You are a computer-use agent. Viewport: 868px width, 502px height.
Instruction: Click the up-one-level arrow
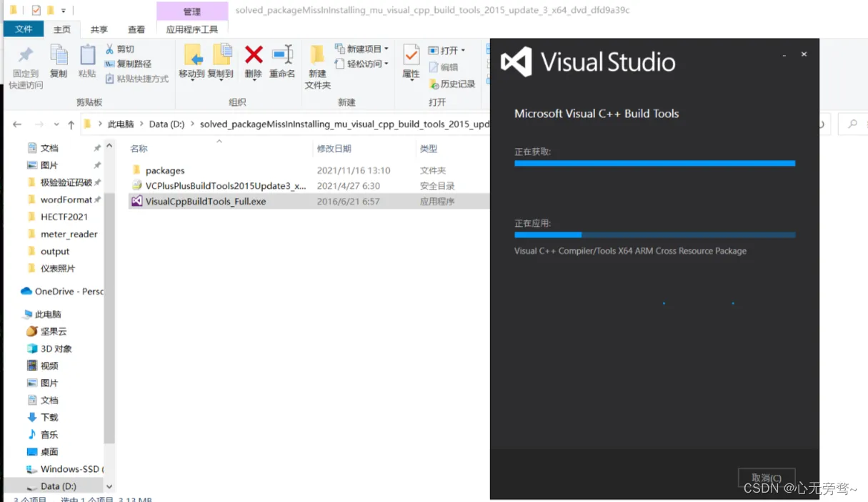[x=71, y=124]
